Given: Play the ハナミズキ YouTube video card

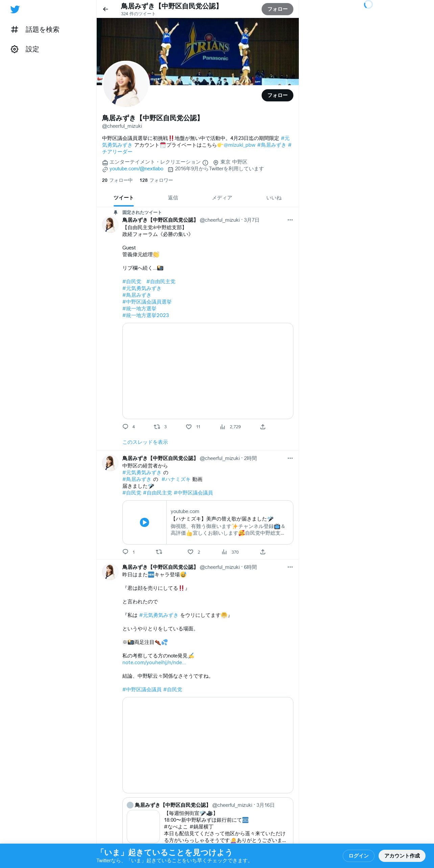Looking at the screenshot, I should pos(144,522).
